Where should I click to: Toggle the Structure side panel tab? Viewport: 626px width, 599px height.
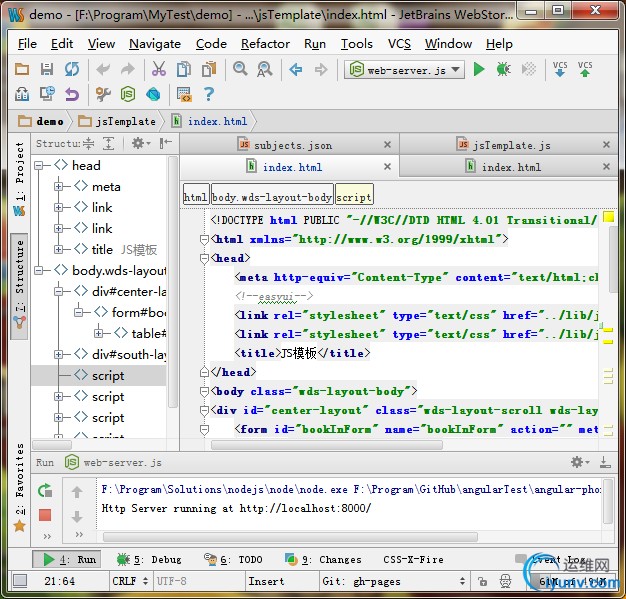coord(19,286)
